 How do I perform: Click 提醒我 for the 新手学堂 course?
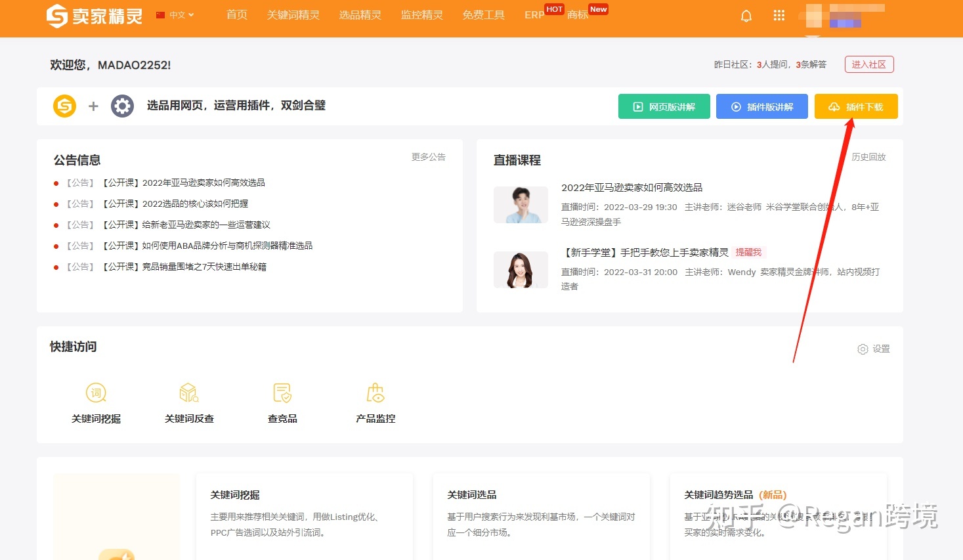pyautogui.click(x=748, y=252)
